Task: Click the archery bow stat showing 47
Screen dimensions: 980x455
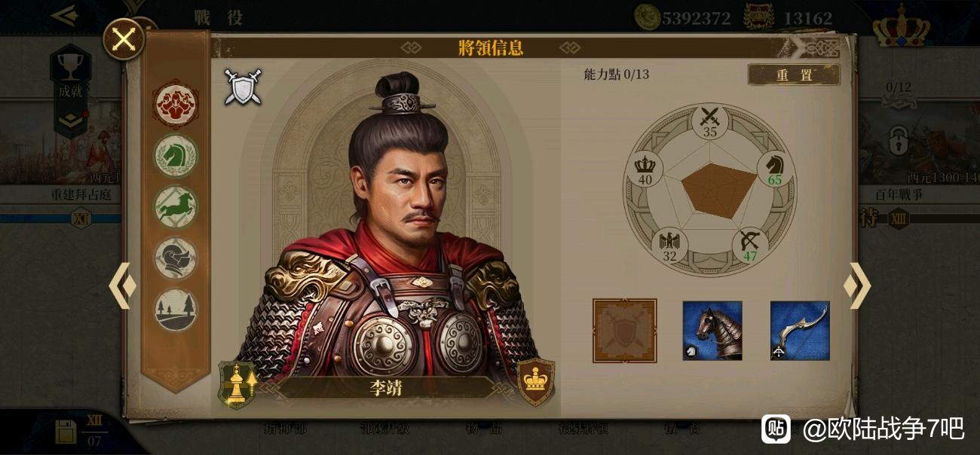Action: (750, 245)
